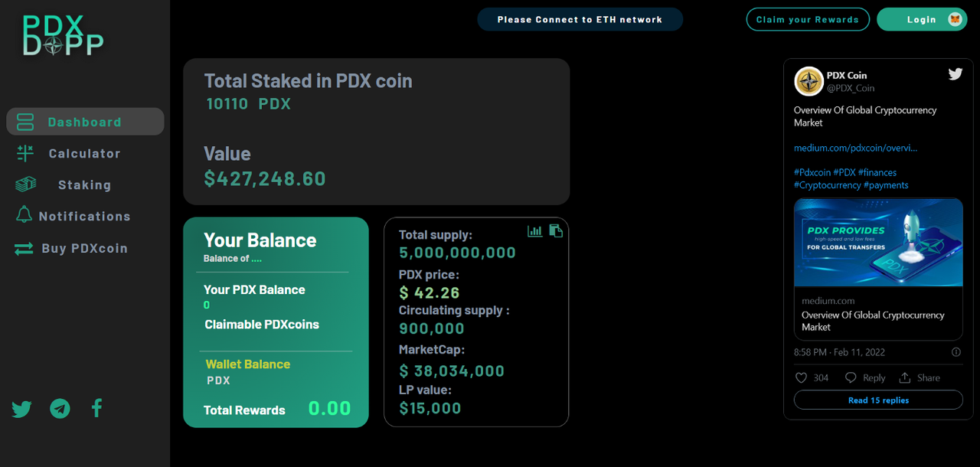Select Notifications in the sidebar
Screen dimensions: 980x467
(84, 216)
